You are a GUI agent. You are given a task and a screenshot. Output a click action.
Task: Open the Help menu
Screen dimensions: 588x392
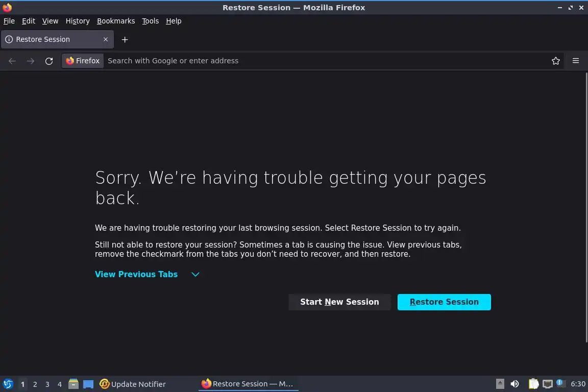coord(174,21)
